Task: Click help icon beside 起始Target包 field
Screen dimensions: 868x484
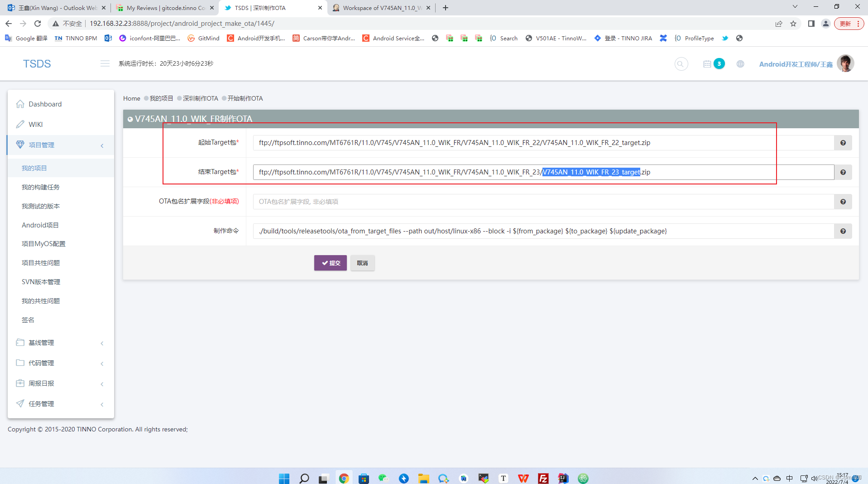Action: 843,143
